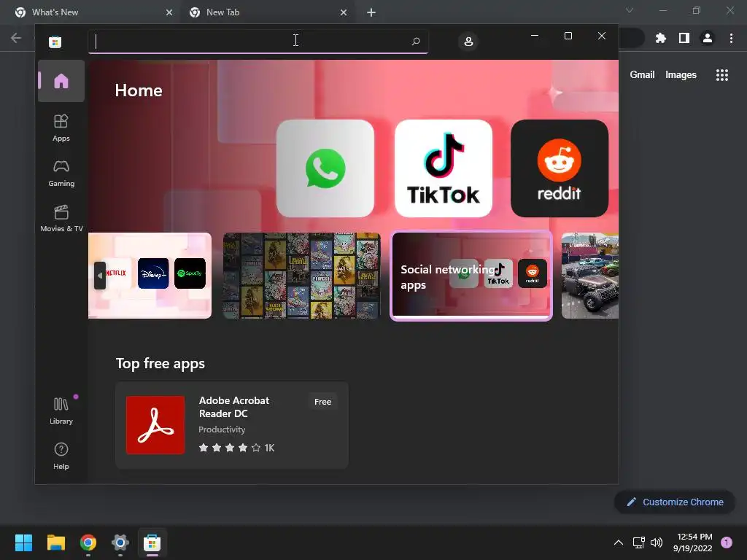Screen dimensions: 747x560
Task: Open notification center badge
Action: coord(727,542)
